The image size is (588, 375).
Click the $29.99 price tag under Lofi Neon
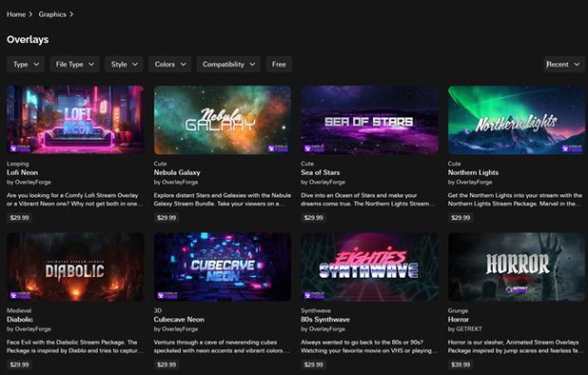[x=19, y=218]
